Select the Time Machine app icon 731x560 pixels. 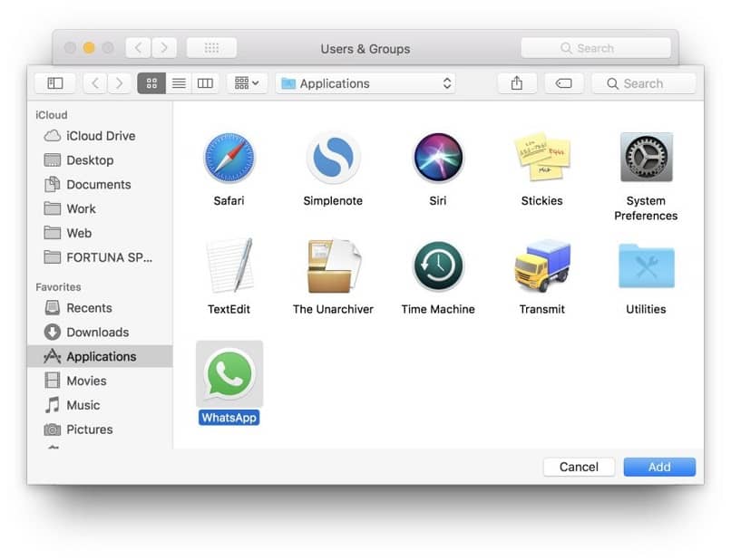[438, 266]
